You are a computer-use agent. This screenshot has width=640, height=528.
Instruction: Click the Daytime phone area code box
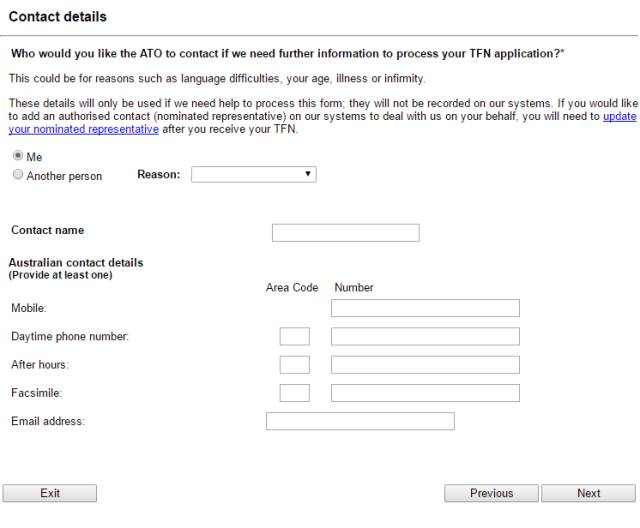click(x=294, y=336)
